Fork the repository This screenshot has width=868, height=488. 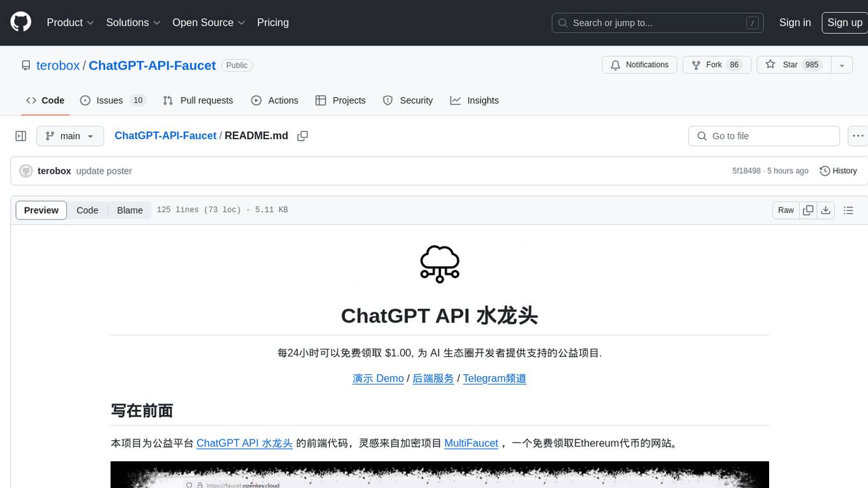pyautogui.click(x=716, y=65)
